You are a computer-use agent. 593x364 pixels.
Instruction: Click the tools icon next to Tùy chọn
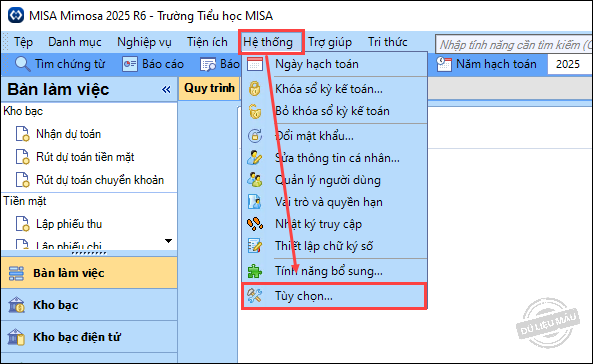coord(255,296)
